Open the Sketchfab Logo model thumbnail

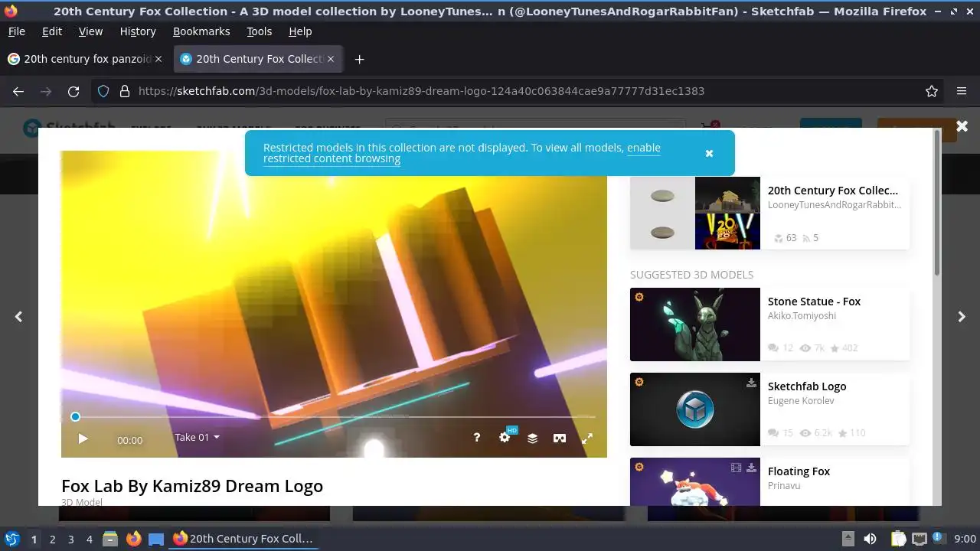coord(695,409)
